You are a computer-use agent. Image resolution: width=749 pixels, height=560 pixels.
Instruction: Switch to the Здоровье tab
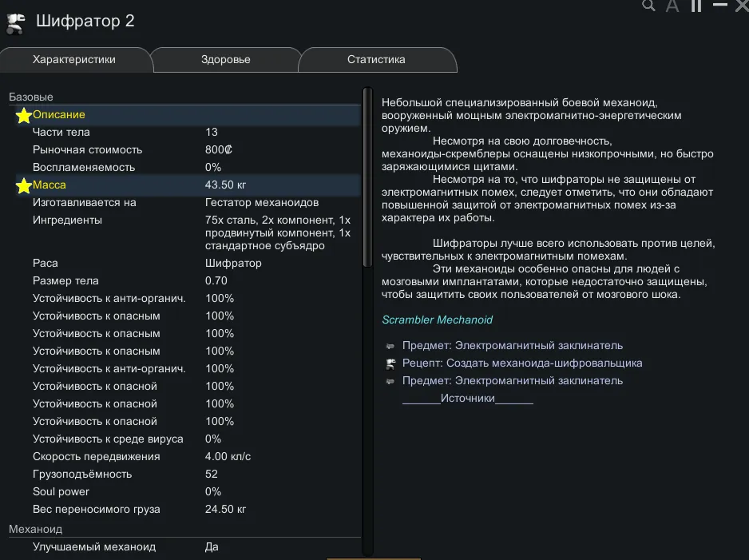coord(224,60)
